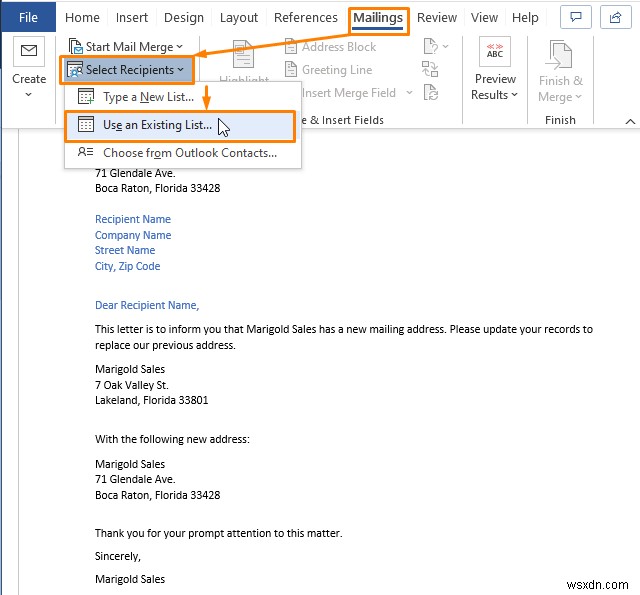640x595 pixels.
Task: Click the Share icon button
Action: click(x=616, y=17)
